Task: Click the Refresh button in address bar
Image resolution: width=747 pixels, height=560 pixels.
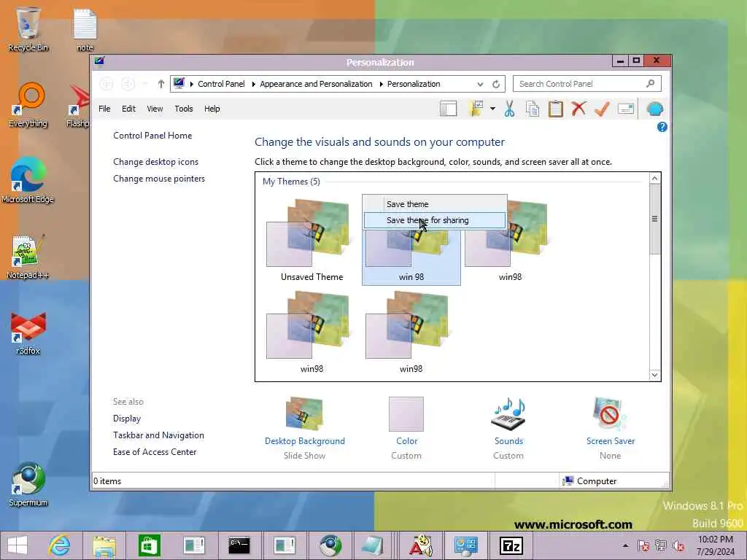Action: 496,84
